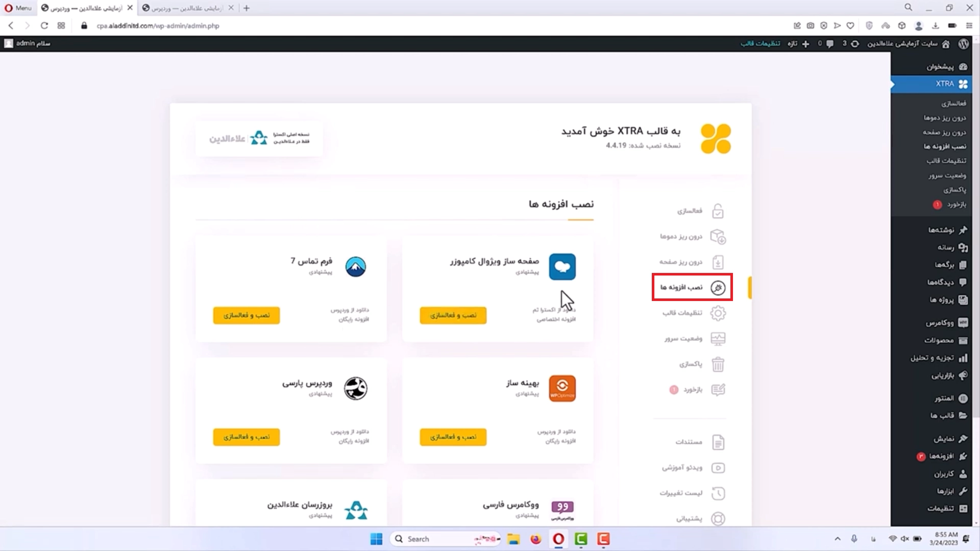Screen dimensions: 980x551
Task: Open Firefox from the taskbar
Action: (x=536, y=539)
